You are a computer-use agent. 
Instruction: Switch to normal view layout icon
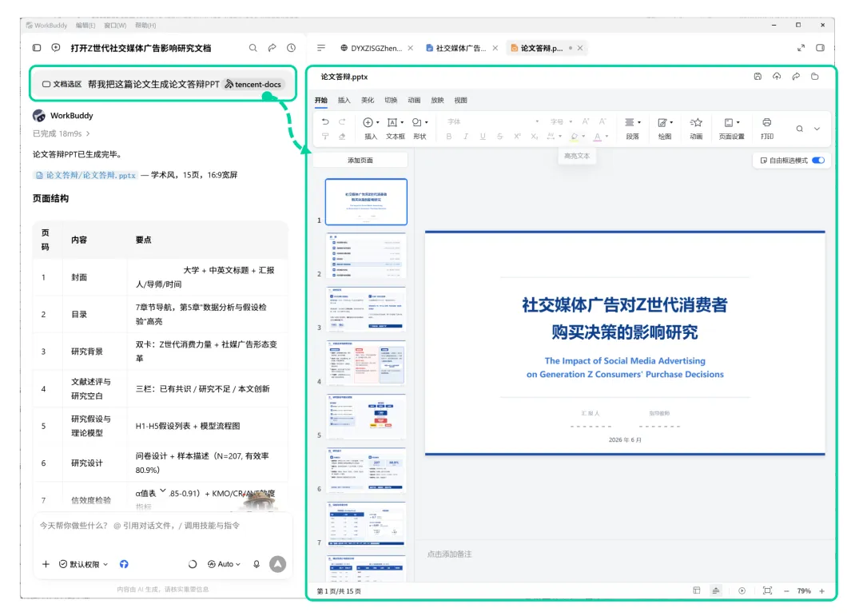(697, 590)
